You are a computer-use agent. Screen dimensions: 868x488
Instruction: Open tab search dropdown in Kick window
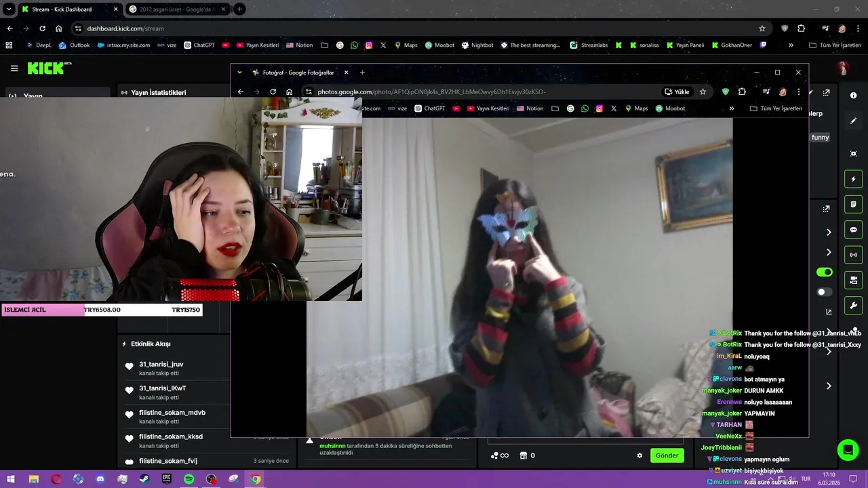9,9
